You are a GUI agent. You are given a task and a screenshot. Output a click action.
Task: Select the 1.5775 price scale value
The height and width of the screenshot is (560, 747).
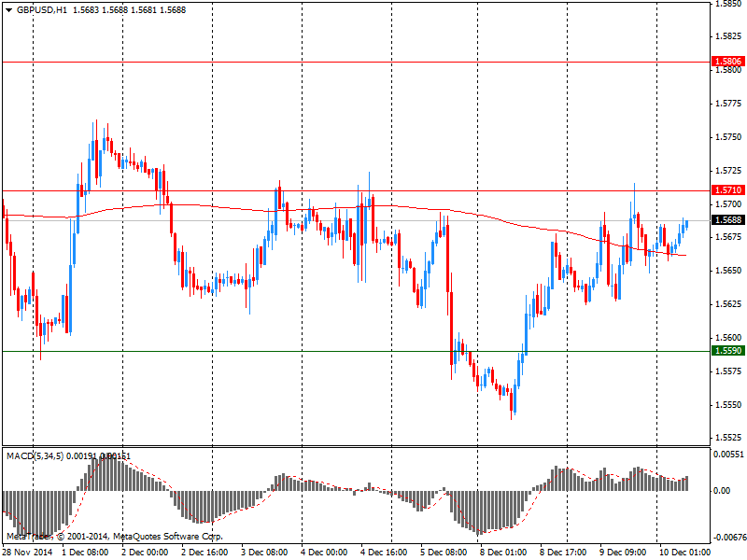click(729, 104)
